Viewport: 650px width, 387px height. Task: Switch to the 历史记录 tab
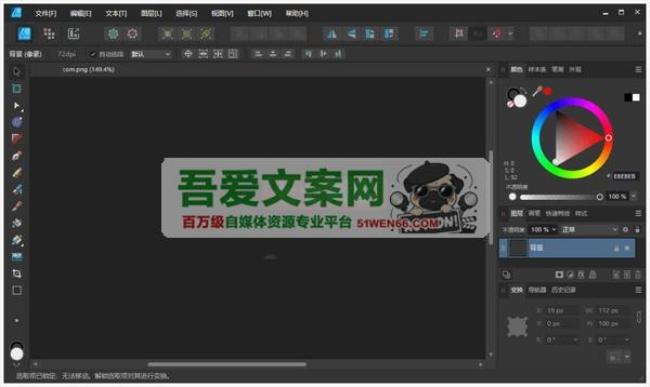pyautogui.click(x=563, y=290)
